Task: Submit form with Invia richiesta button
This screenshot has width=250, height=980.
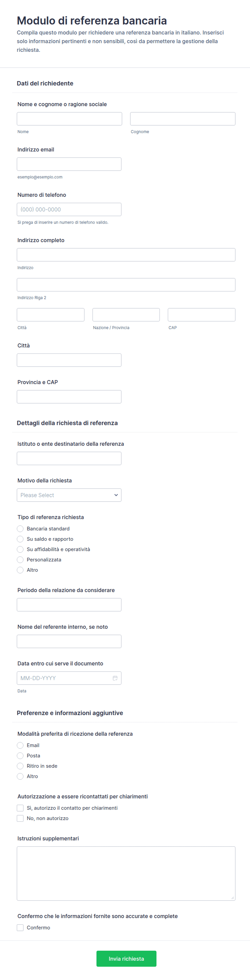Action: click(126, 959)
